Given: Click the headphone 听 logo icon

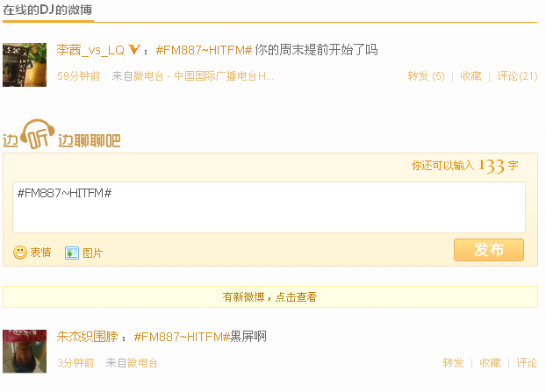Looking at the screenshot, I should tap(38, 134).
